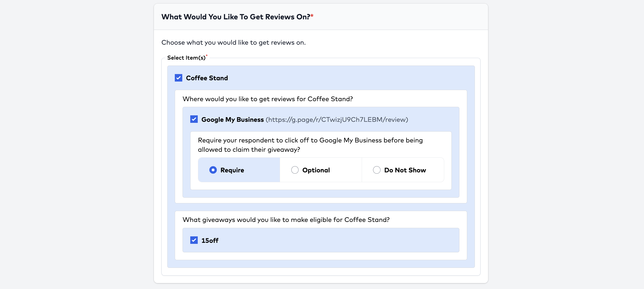The image size is (644, 289).
Task: Click the 'Where would you like' question text
Action: (x=268, y=99)
